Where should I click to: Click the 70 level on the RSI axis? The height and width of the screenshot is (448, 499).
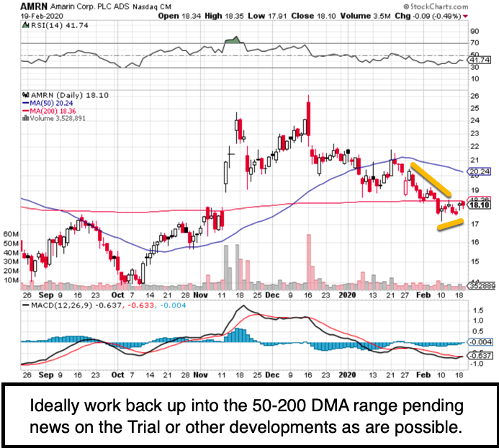click(x=475, y=42)
